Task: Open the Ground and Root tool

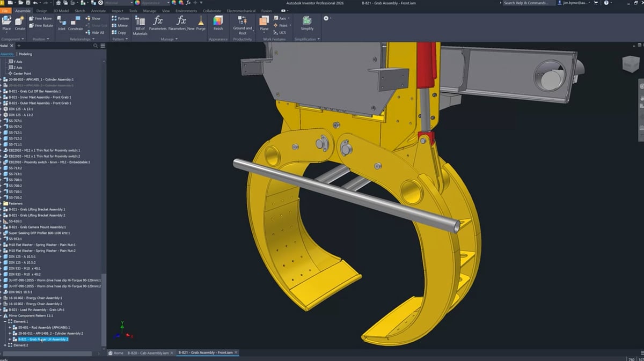Action: pos(243,26)
